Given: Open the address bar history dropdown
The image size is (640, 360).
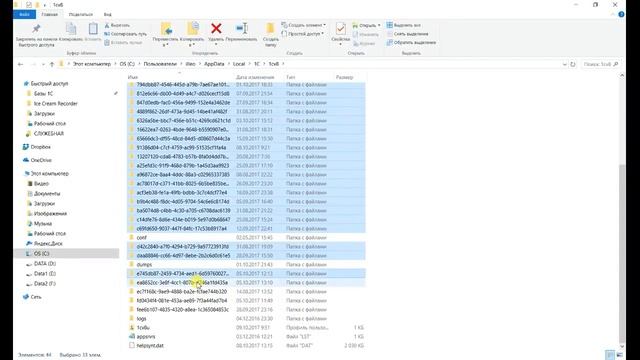Looking at the screenshot, I should (564, 64).
